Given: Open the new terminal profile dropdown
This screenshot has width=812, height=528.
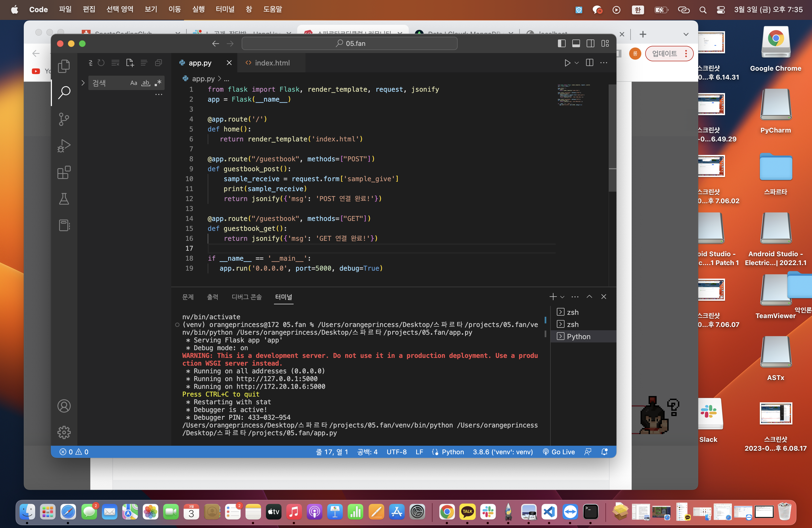Looking at the screenshot, I should (x=562, y=297).
